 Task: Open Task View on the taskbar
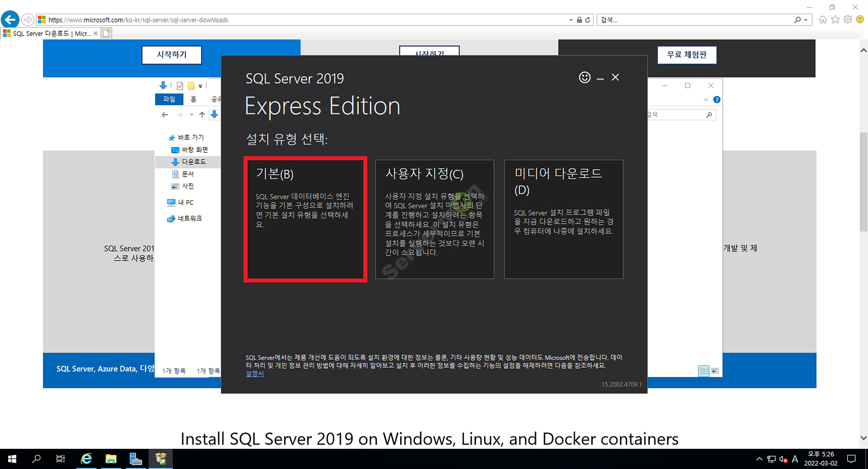[x=61, y=459]
